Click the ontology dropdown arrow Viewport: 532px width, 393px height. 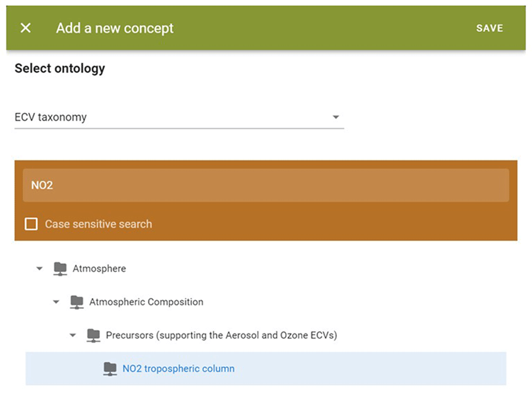(x=336, y=117)
